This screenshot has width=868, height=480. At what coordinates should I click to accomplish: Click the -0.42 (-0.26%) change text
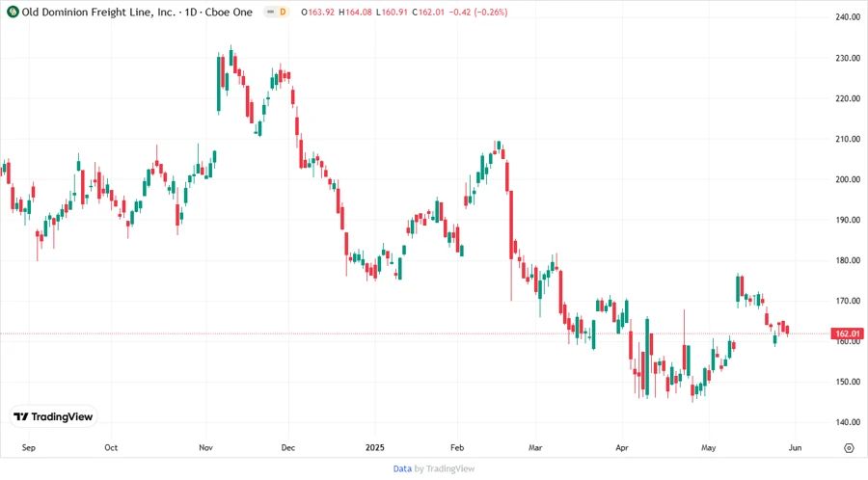pos(478,12)
